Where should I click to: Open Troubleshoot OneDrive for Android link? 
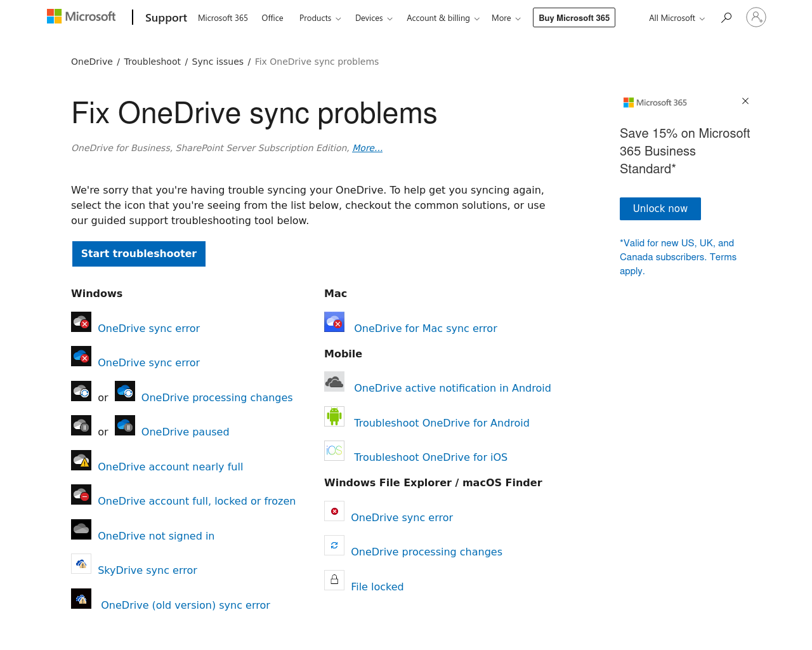(x=442, y=423)
